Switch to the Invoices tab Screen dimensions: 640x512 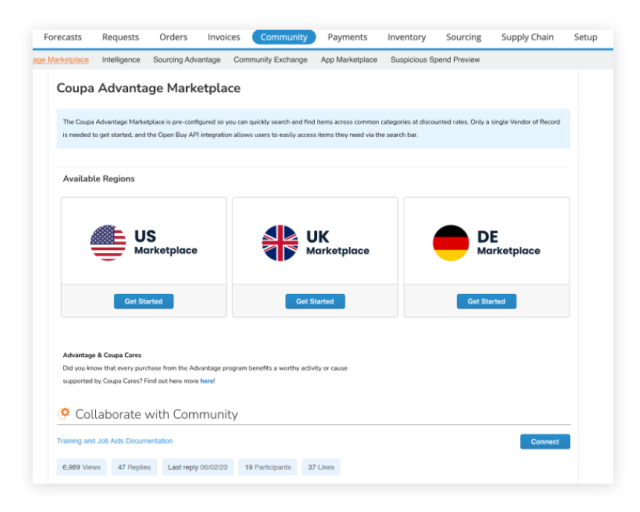pyautogui.click(x=224, y=37)
